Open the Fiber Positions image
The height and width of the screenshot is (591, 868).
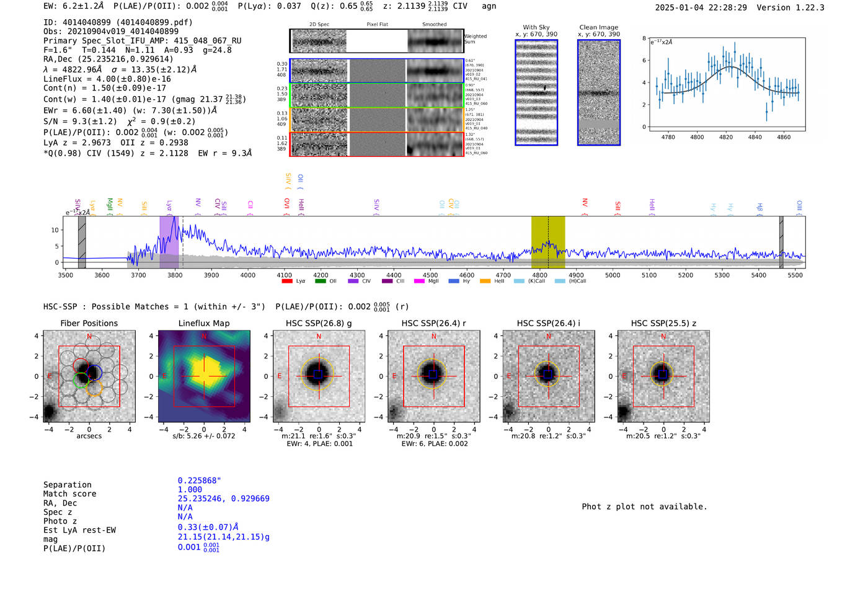[89, 376]
